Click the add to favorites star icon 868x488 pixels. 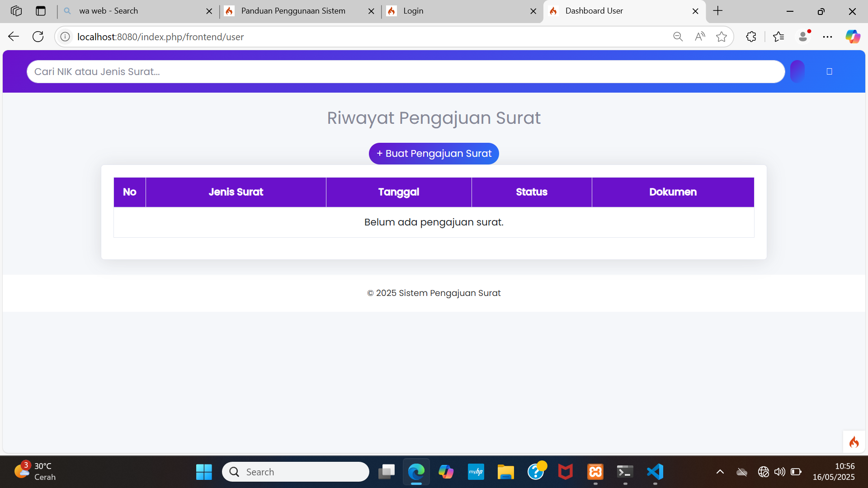click(722, 37)
